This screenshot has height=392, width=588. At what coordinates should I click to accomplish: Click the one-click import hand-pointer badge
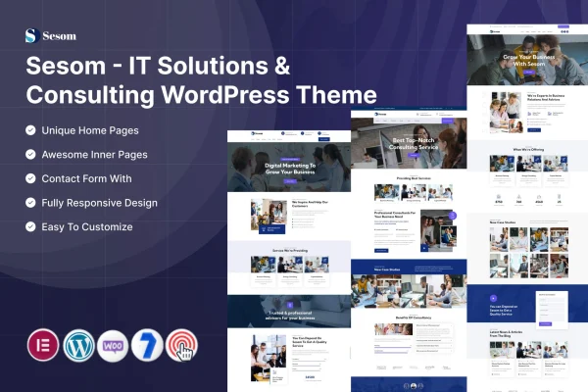point(182,346)
